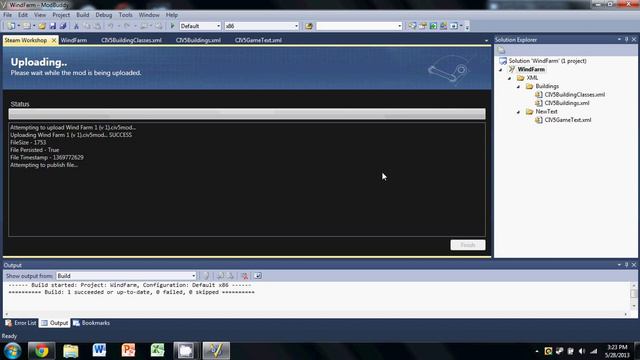Click the ModBuddy taskbar icon
This screenshot has height=360, width=640.
(x=216, y=351)
